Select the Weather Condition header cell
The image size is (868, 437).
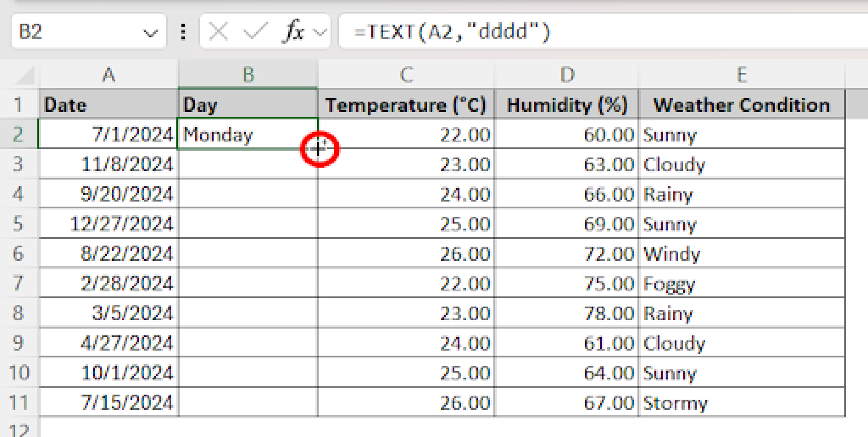click(x=740, y=104)
